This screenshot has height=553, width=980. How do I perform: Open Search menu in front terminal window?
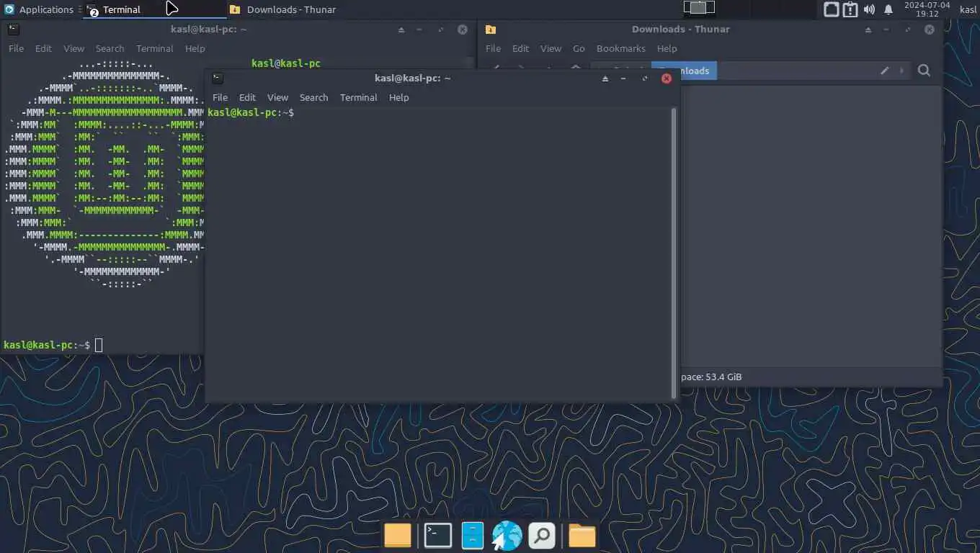pos(313,97)
